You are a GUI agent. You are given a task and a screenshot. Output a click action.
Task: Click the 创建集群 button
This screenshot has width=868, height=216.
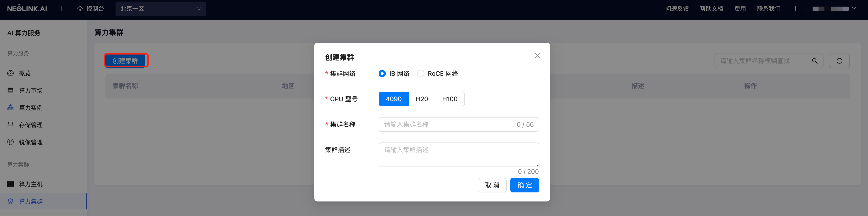pyautogui.click(x=125, y=61)
